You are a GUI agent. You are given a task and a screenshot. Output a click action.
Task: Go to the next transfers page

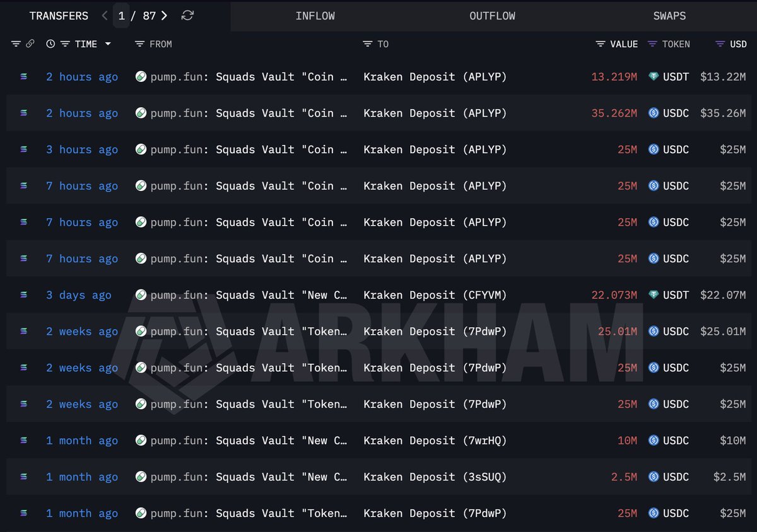tap(164, 16)
